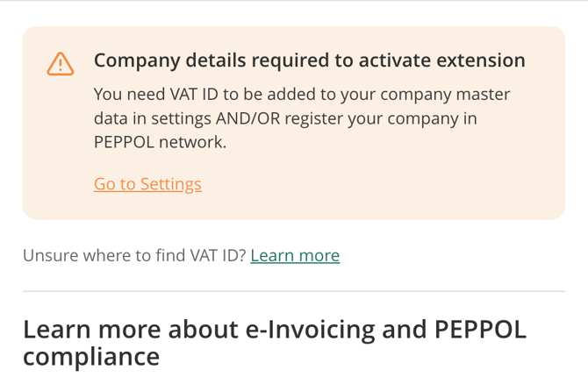Image resolution: width=588 pixels, height=377 pixels.
Task: Click the orange warning triangle icon
Action: [x=61, y=63]
